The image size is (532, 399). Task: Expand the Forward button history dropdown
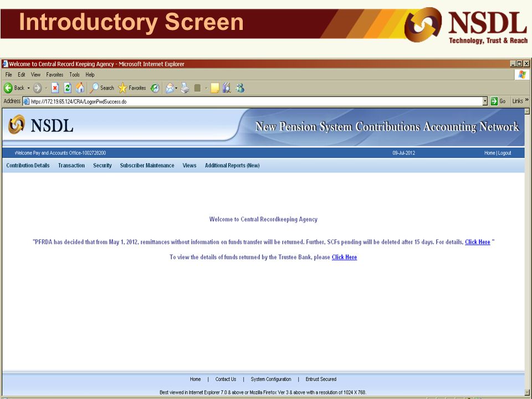click(46, 88)
